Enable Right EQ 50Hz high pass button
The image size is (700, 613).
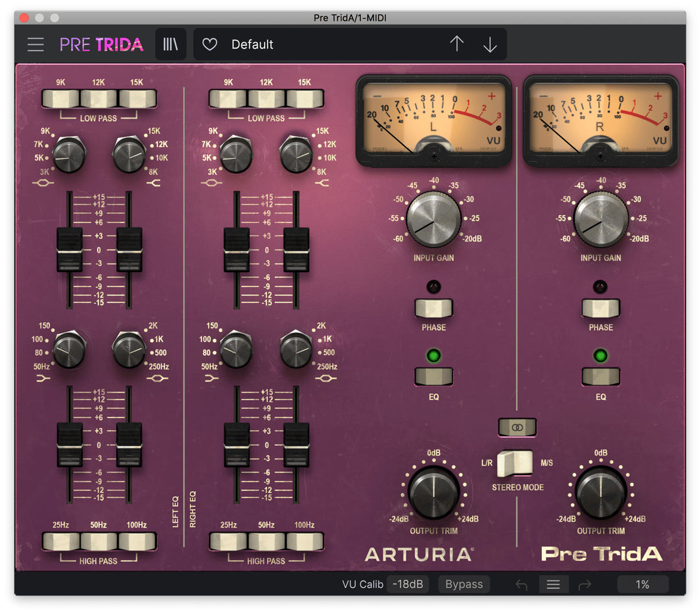[x=266, y=541]
